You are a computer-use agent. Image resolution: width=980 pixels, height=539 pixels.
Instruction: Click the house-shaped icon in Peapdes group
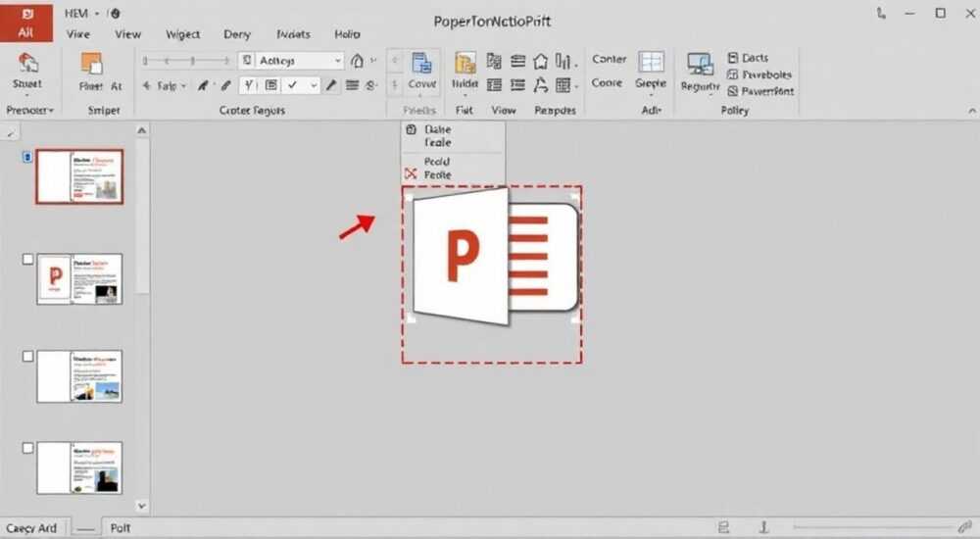[541, 62]
